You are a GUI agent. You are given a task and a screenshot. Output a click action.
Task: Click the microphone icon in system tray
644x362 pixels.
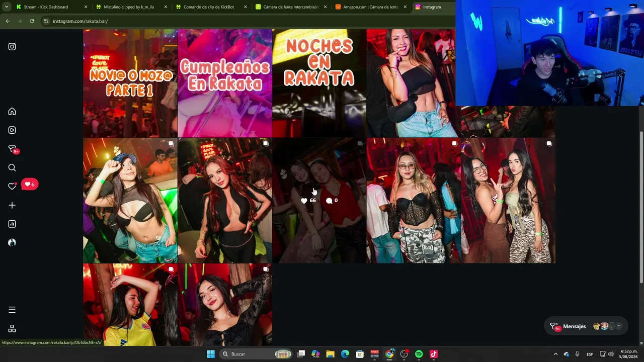click(x=577, y=354)
